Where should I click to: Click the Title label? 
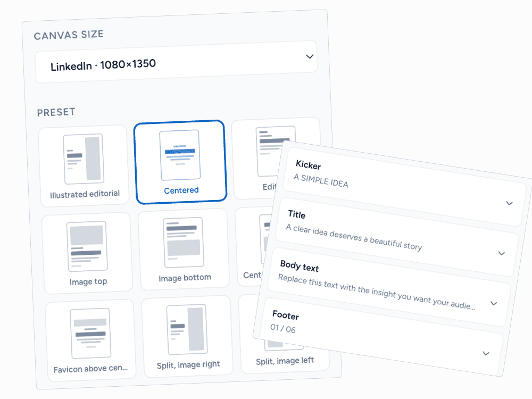[x=296, y=214]
